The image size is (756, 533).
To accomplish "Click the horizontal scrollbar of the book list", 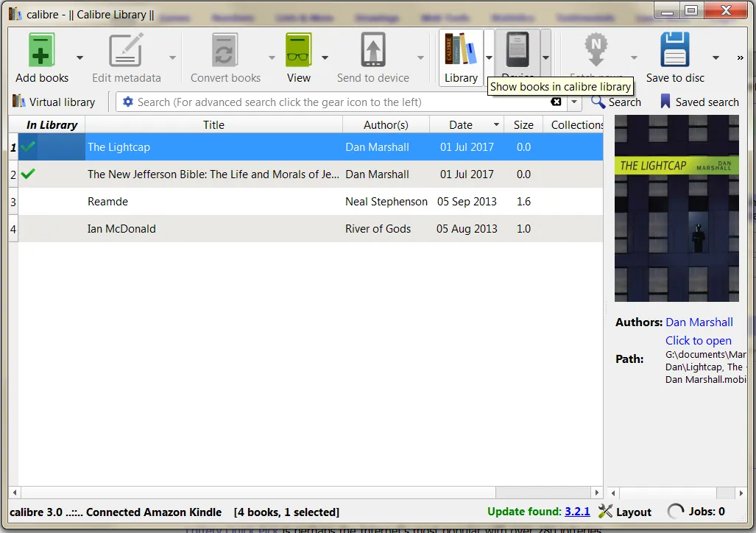I will (305, 493).
